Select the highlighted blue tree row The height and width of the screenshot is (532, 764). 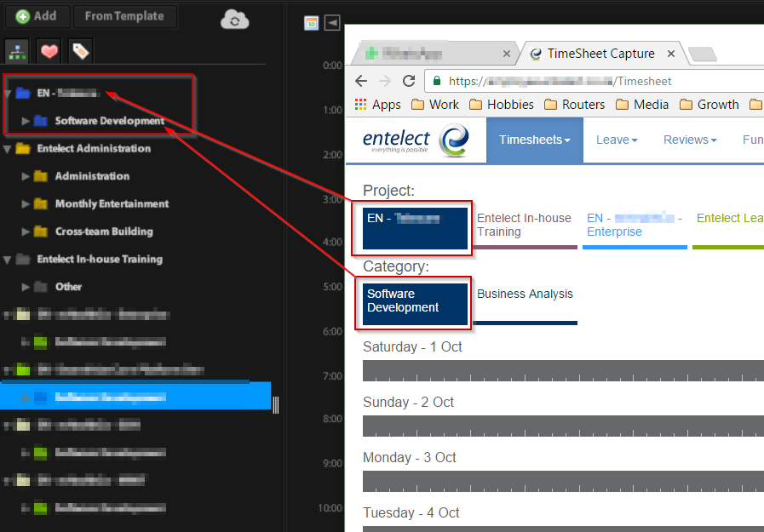click(x=135, y=396)
